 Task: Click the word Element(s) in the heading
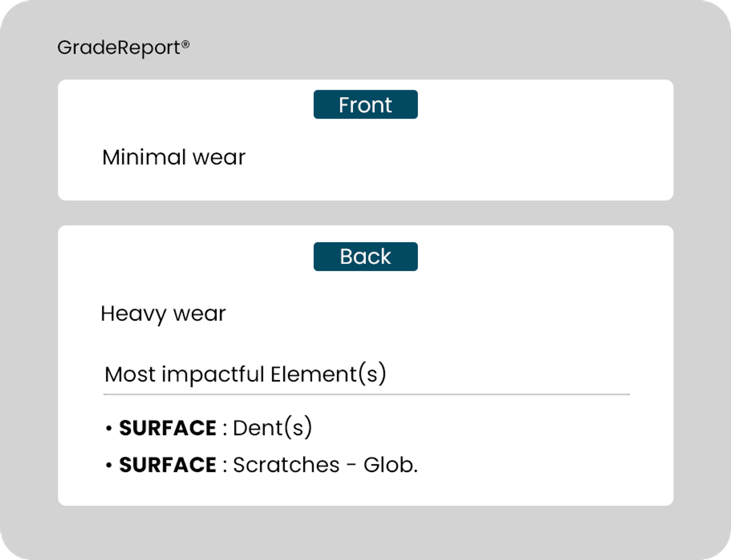328,374
